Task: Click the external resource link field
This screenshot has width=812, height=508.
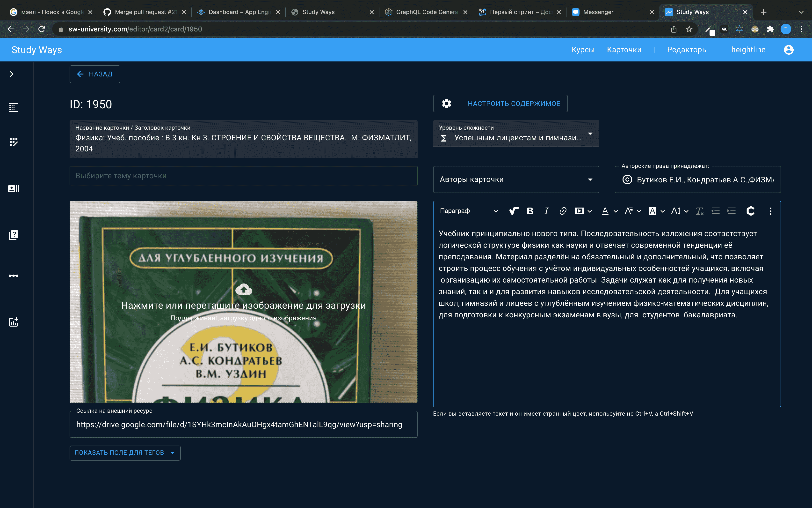Action: [243, 424]
